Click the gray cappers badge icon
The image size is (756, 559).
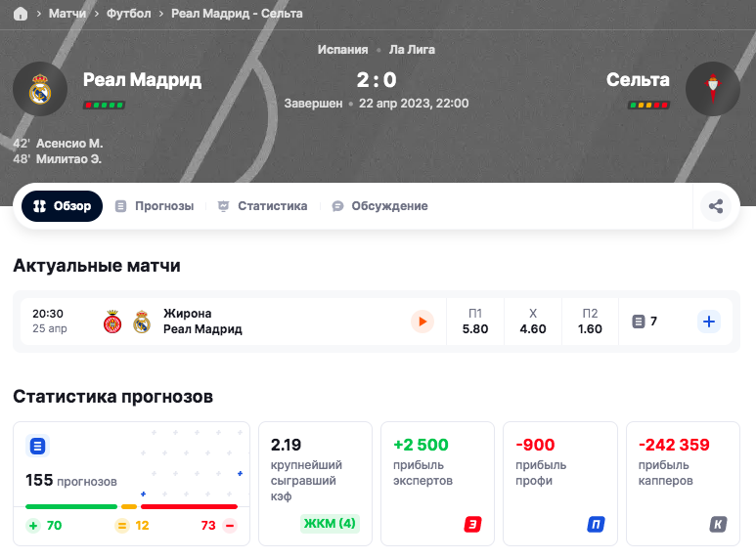pyautogui.click(x=719, y=525)
